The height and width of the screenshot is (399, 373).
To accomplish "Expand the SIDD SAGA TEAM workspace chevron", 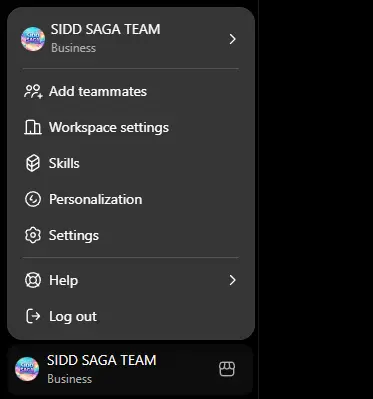I will tap(233, 39).
